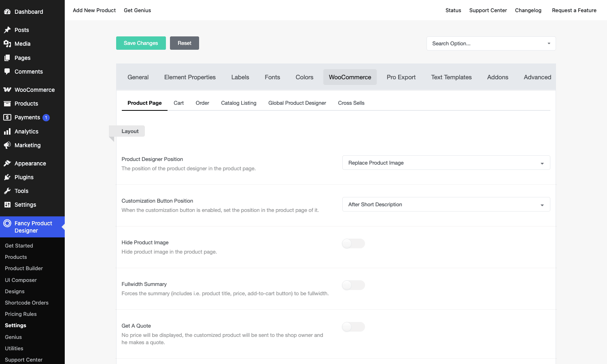The width and height of the screenshot is (607, 364).
Task: Switch to the Element Properties tab
Action: pyautogui.click(x=190, y=77)
